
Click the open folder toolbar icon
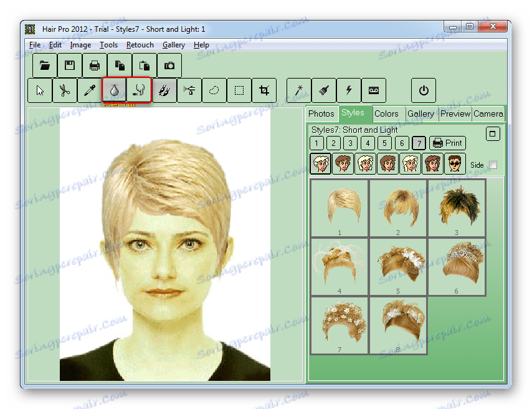[x=45, y=65]
